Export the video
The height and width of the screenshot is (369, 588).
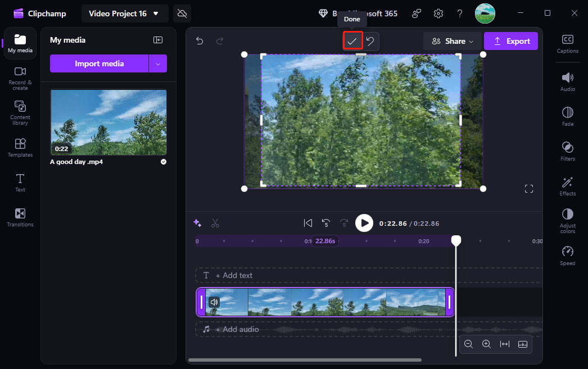[x=510, y=40]
